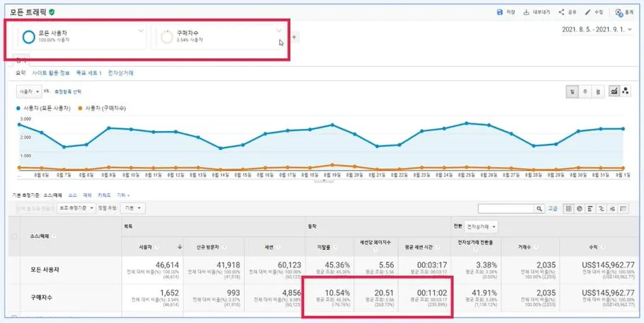Click the help icon next to 세션

[279, 247]
